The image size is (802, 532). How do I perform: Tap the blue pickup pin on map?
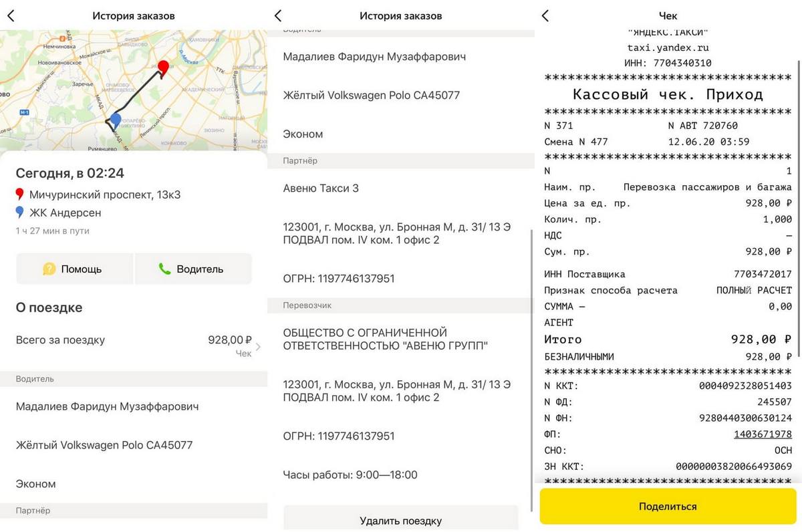[116, 120]
